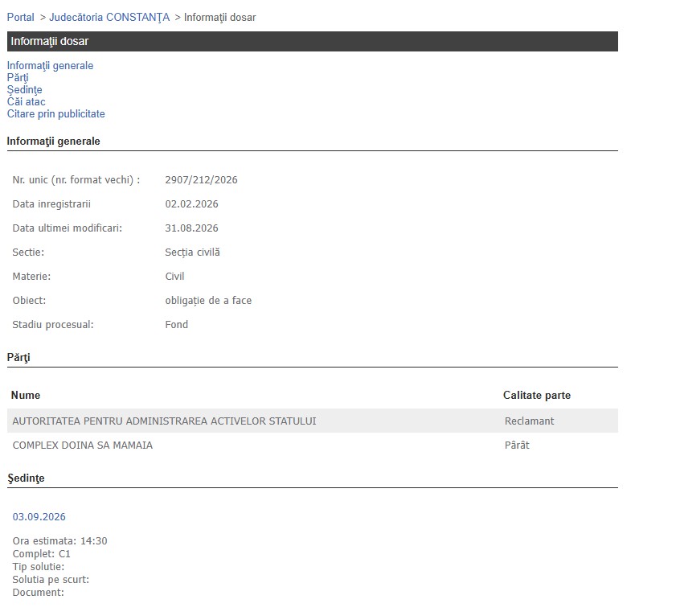Select last modified date 31.08.2026
The height and width of the screenshot is (616, 676).
click(191, 228)
